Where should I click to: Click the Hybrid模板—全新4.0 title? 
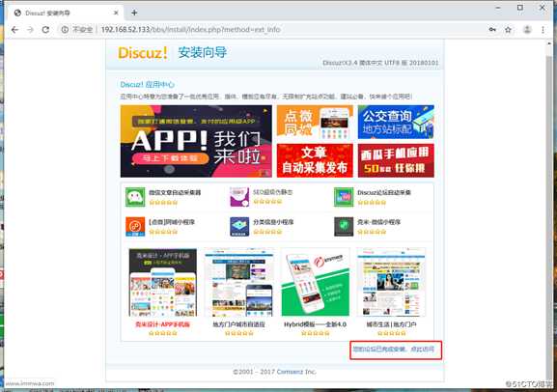click(315, 324)
